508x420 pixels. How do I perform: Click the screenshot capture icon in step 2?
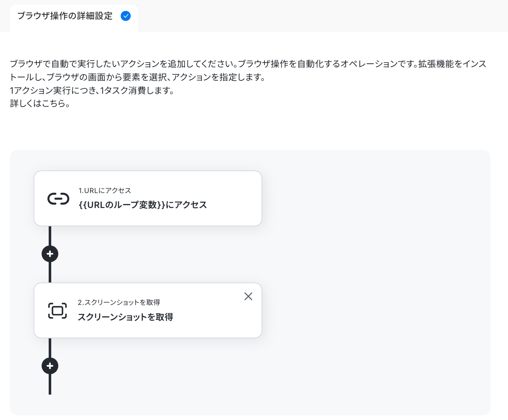click(x=57, y=311)
